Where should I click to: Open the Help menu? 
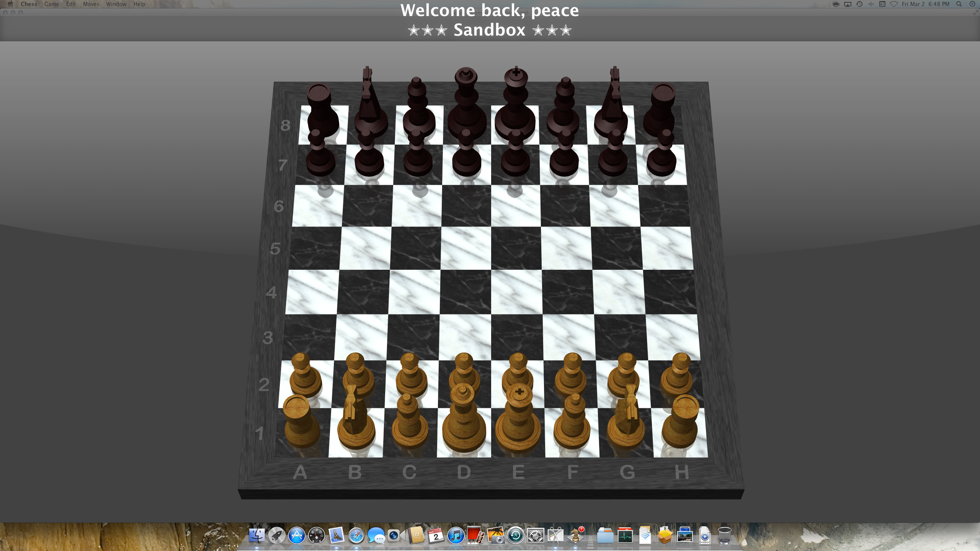pos(139,4)
